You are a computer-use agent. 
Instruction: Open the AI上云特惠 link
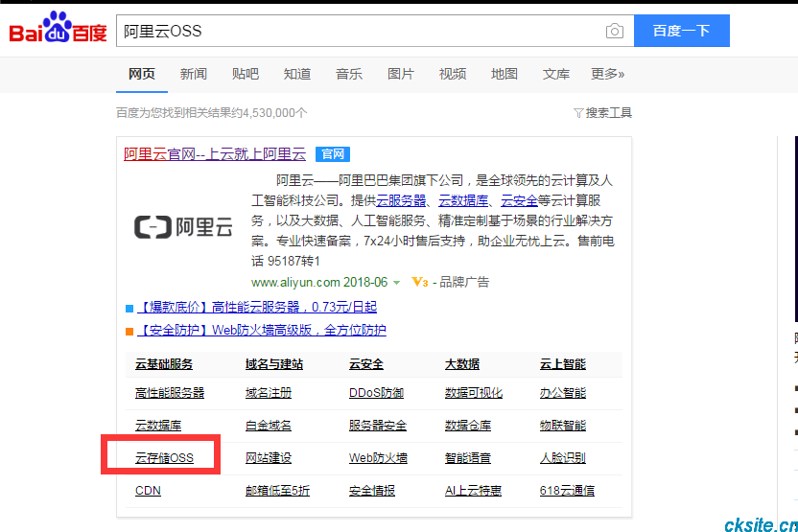tap(473, 490)
